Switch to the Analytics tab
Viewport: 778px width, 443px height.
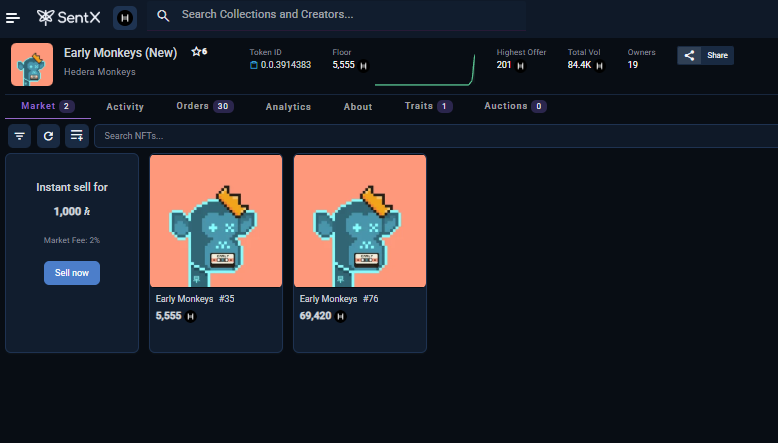coord(288,107)
